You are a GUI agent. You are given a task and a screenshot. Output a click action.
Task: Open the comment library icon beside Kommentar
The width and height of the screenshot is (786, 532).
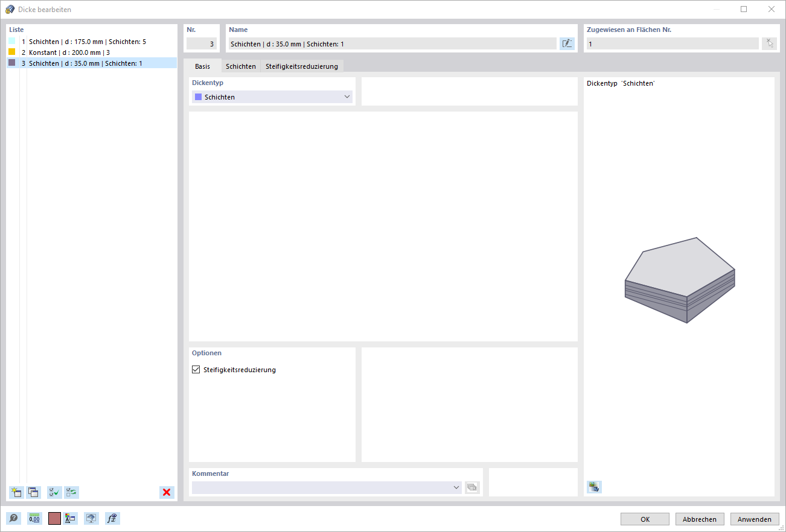point(472,487)
